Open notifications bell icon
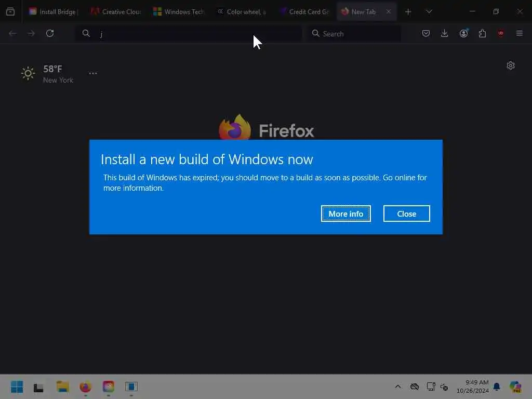Viewport: 532px width, 399px height. (x=497, y=387)
